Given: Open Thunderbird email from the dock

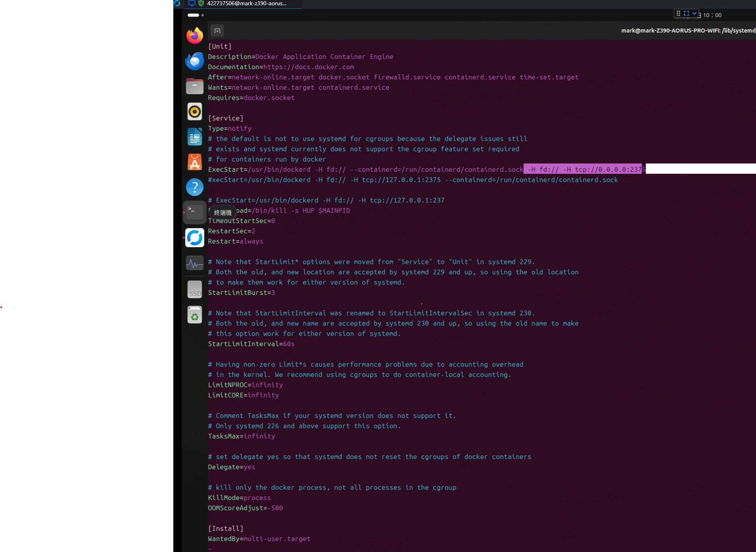Looking at the screenshot, I should coord(194,61).
